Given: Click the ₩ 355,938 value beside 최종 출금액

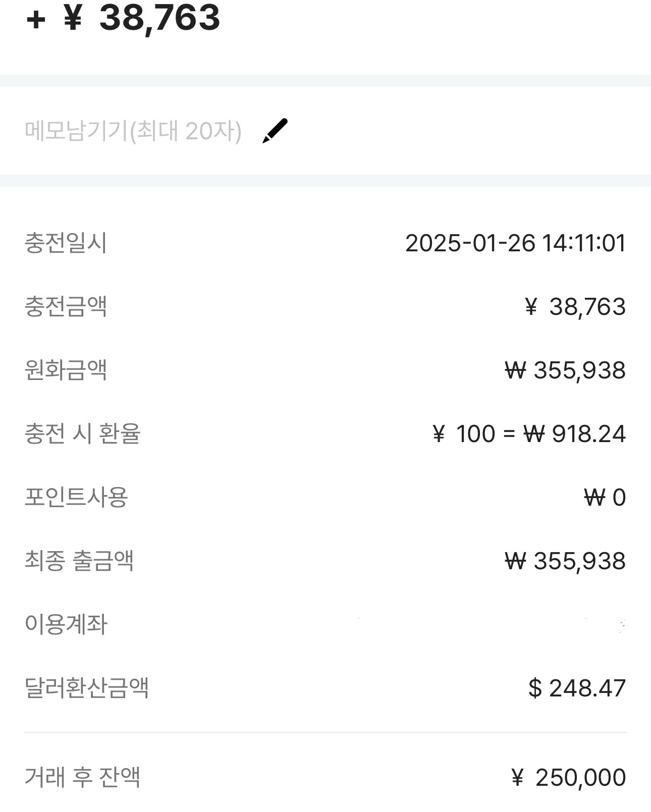Looking at the screenshot, I should pos(565,561).
